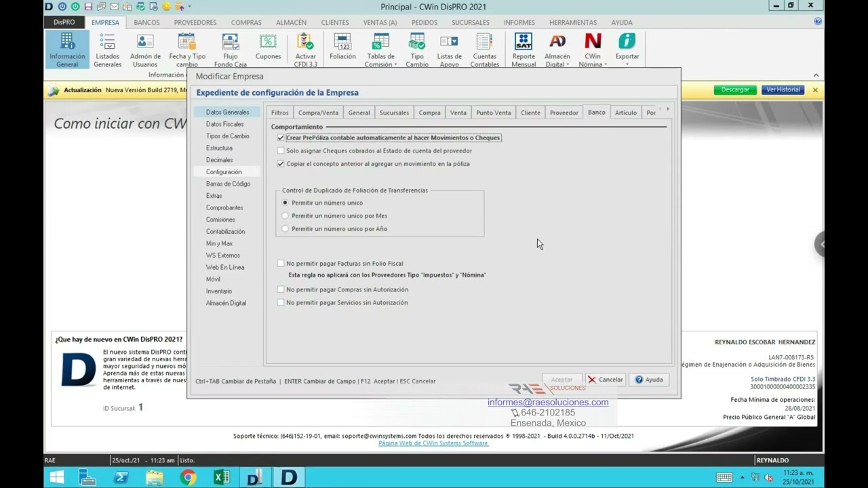Click informes@raesoluciones.com email link
The image size is (868, 488).
(548, 402)
